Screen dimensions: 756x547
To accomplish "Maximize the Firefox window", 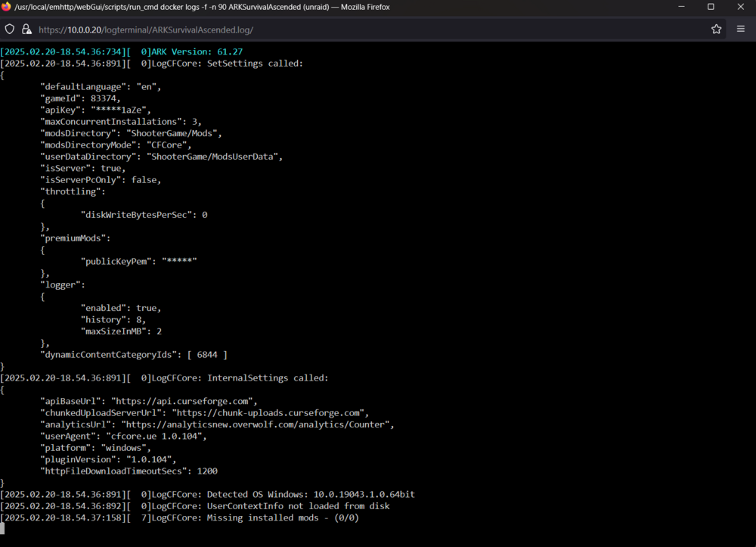I will (711, 7).
